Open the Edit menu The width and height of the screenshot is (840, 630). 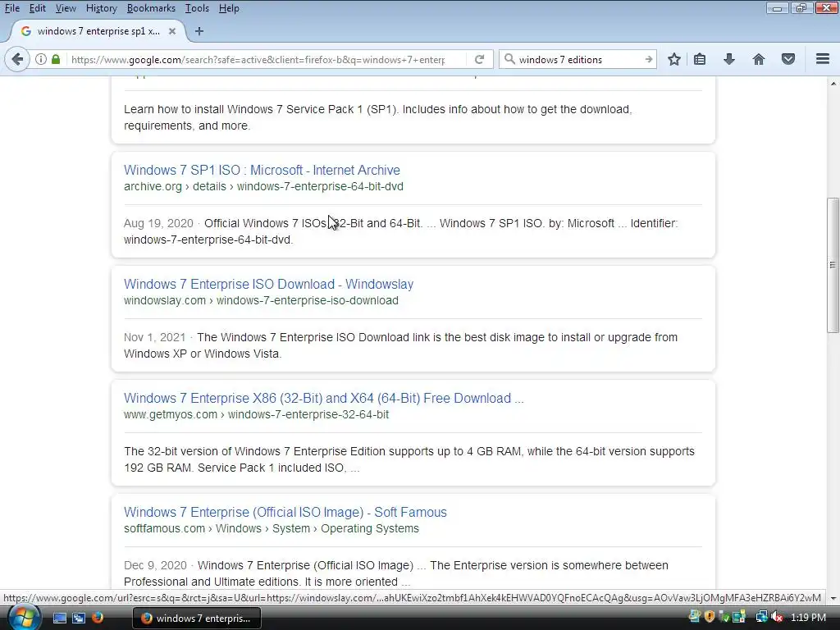(37, 8)
